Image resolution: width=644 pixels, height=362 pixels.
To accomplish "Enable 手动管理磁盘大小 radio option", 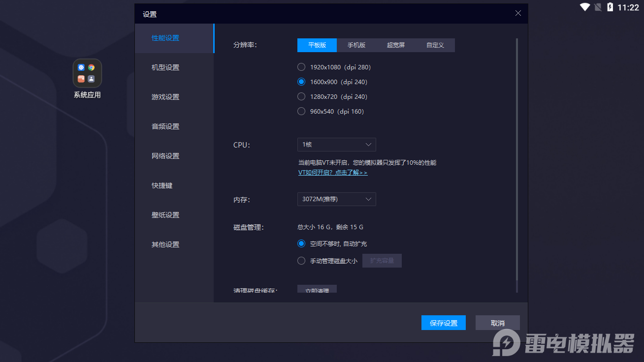I will (x=301, y=261).
